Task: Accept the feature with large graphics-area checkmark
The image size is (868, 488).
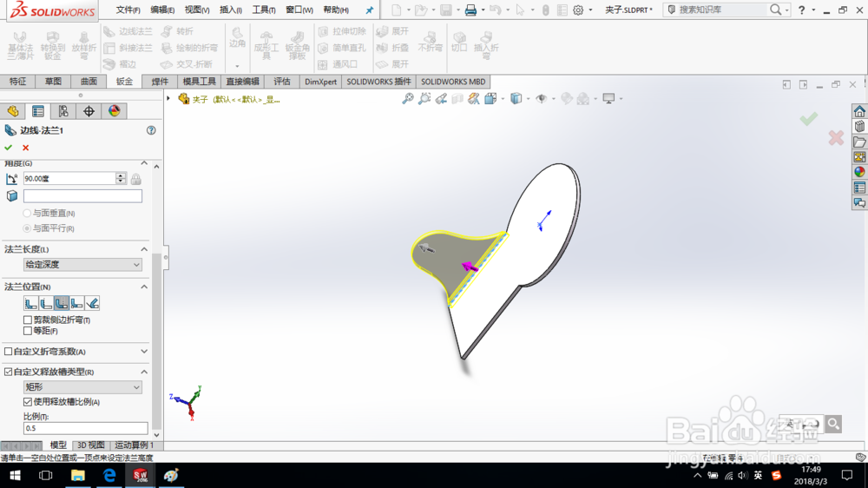Action: (808, 119)
